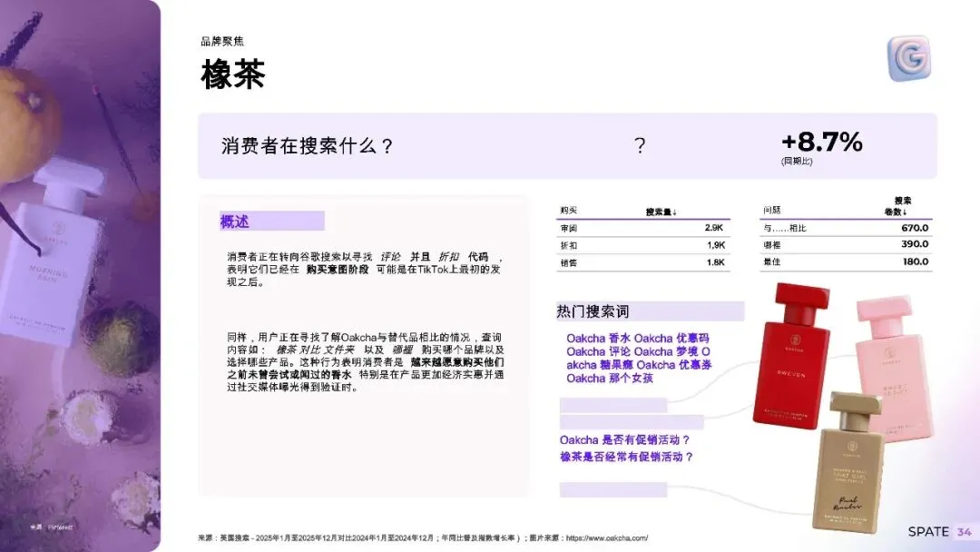This screenshot has width=980, height=552.
Task: Click the 180.0 value
Action: 915,261
